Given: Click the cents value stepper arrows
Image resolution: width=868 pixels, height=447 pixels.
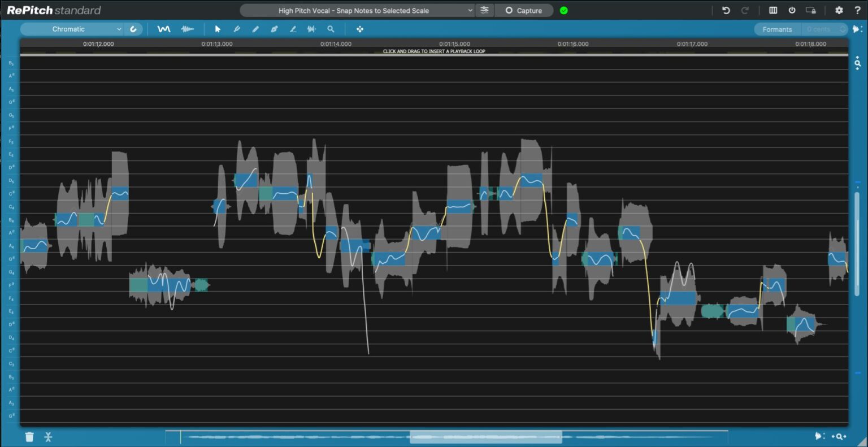Looking at the screenshot, I should (x=843, y=29).
